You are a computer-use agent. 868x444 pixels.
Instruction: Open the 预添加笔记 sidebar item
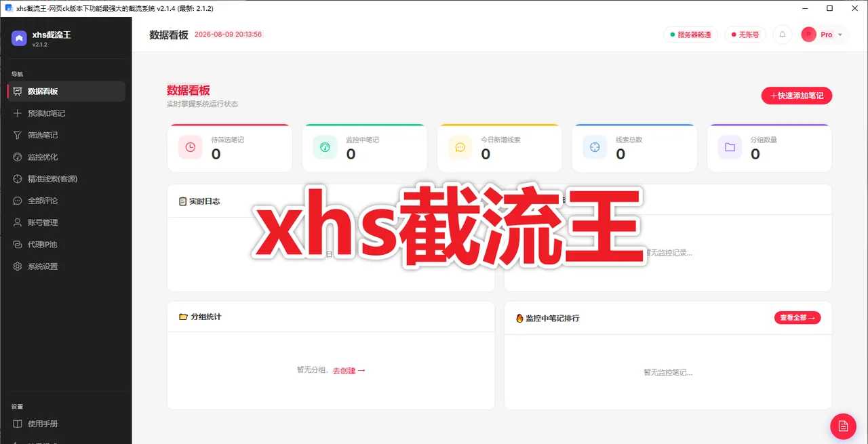[x=66, y=113]
